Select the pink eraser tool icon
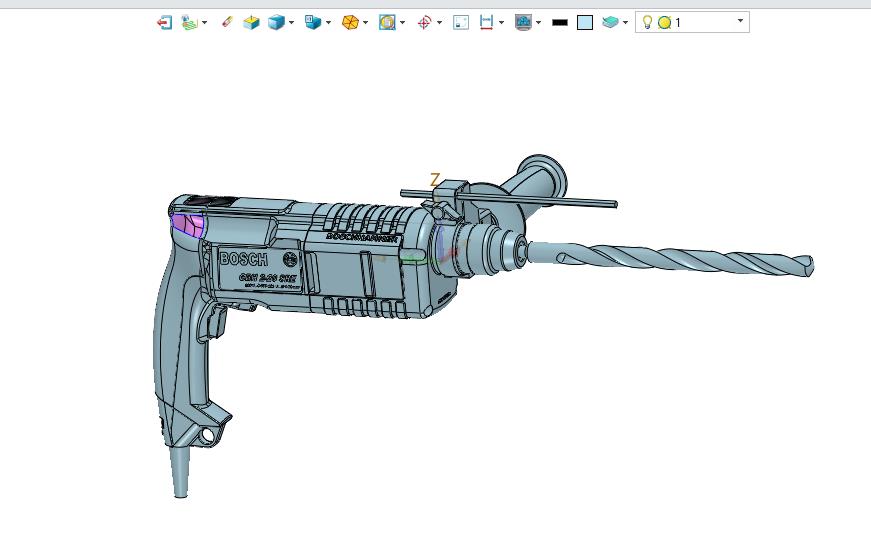The image size is (871, 551). click(x=227, y=22)
